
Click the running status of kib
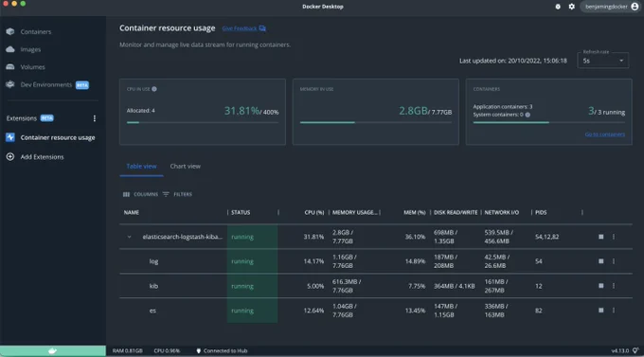point(242,286)
